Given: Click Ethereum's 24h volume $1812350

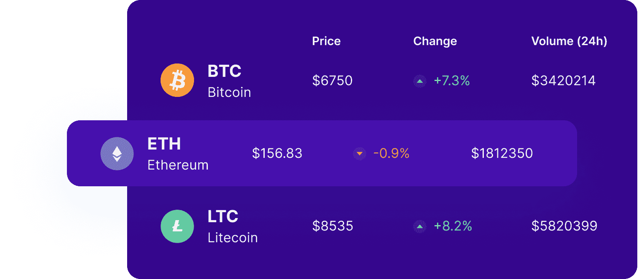Looking at the screenshot, I should [x=502, y=153].
